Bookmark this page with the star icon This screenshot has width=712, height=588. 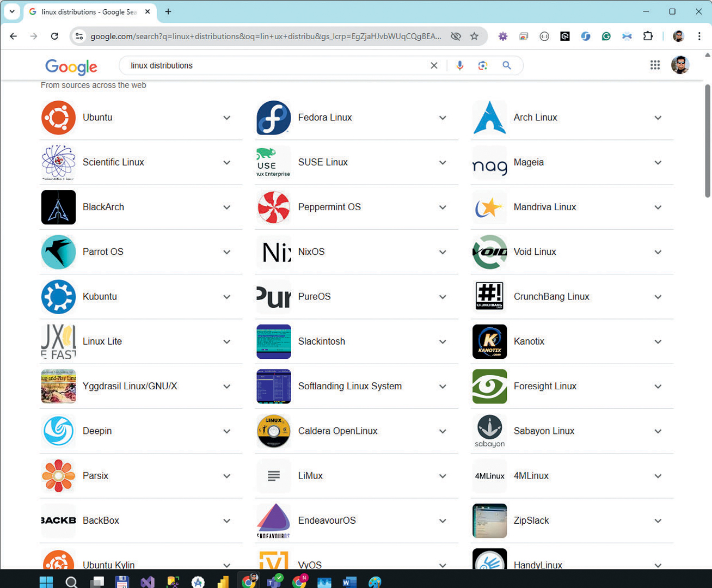(x=474, y=36)
